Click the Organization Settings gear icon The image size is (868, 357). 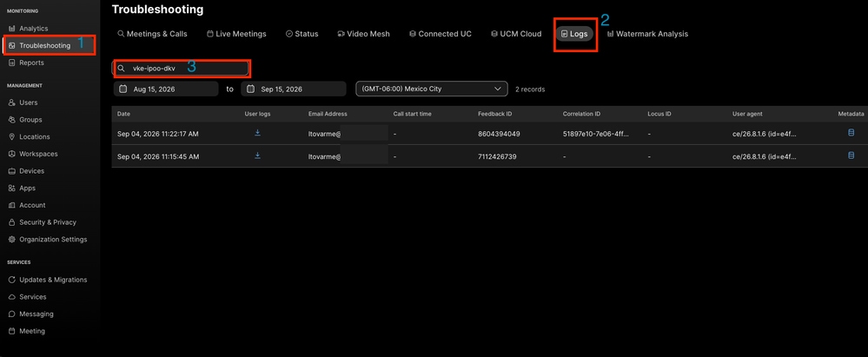coord(11,239)
